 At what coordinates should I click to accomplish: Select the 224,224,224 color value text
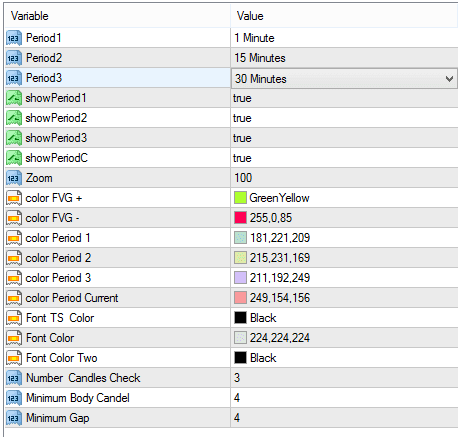280,338
